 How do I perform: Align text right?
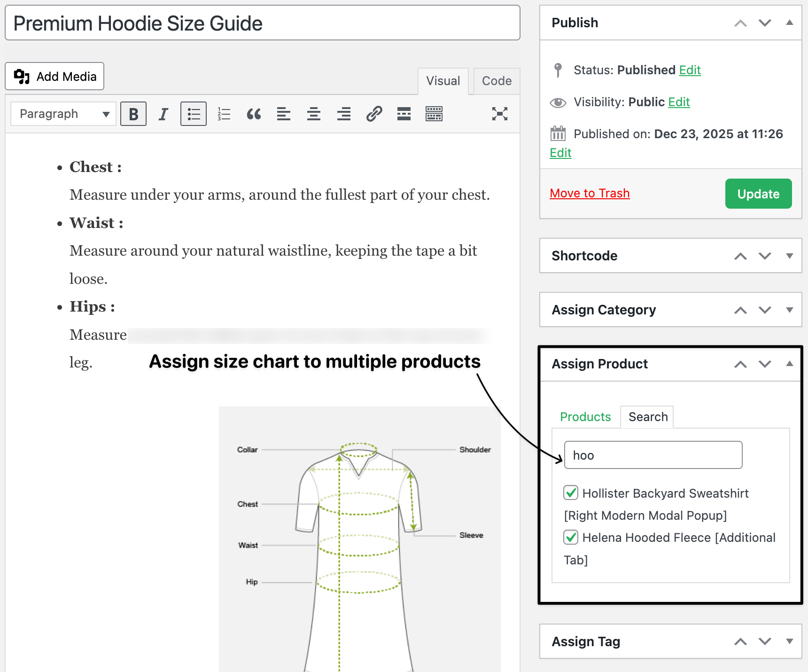(343, 114)
